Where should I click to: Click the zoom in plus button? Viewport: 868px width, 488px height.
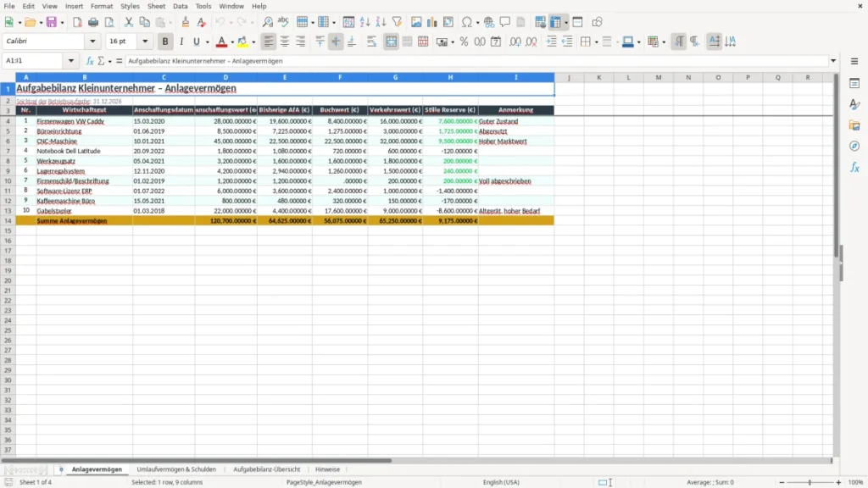coord(838,482)
